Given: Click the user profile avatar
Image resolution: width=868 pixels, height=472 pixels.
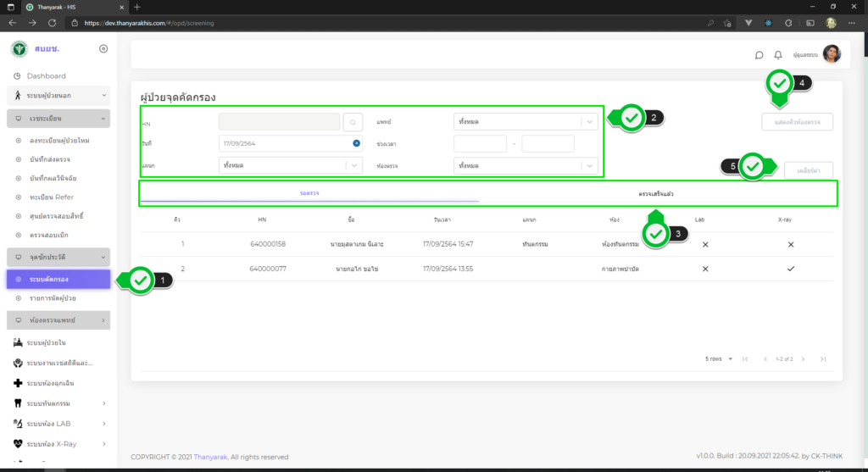Looking at the screenshot, I should [832, 54].
